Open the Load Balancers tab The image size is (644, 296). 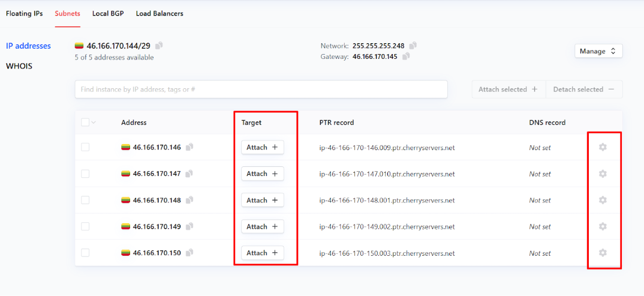click(x=160, y=13)
